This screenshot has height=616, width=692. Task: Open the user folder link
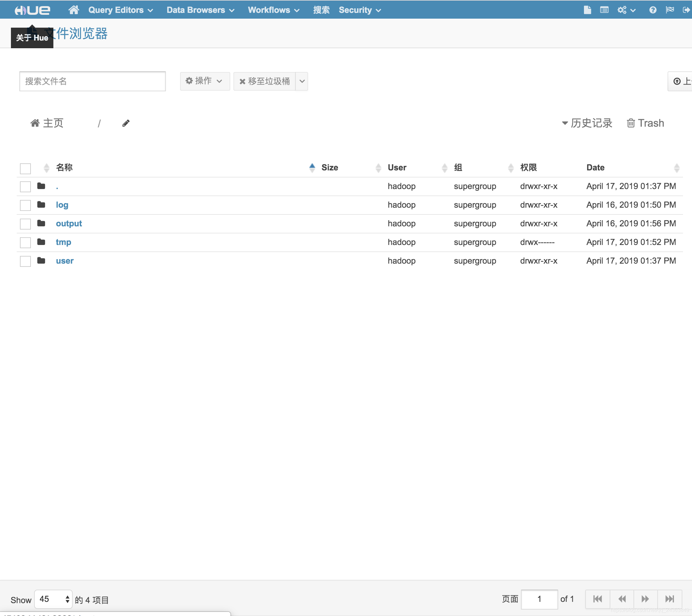(x=65, y=261)
